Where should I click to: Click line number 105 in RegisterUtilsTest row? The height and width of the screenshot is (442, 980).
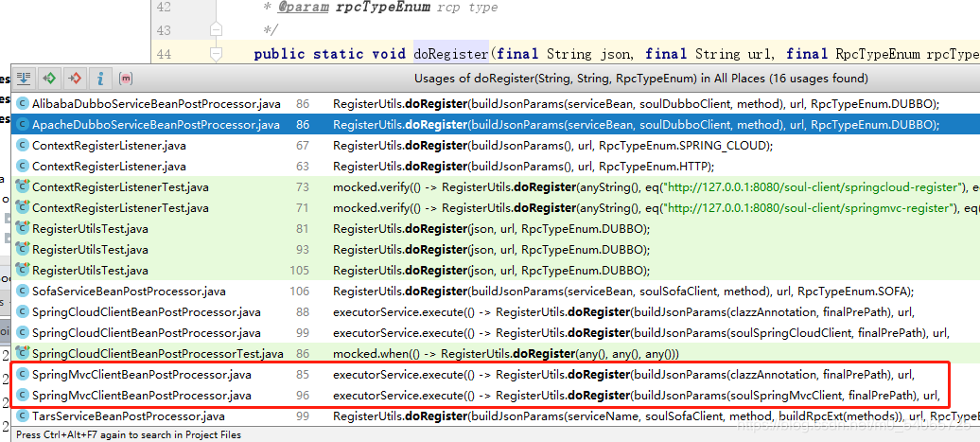click(x=300, y=270)
